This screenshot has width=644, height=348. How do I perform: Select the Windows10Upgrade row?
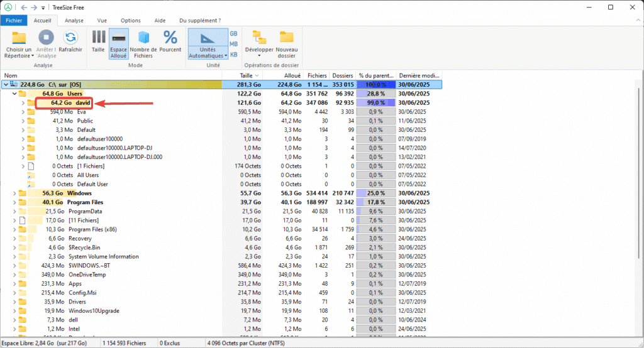221,311
